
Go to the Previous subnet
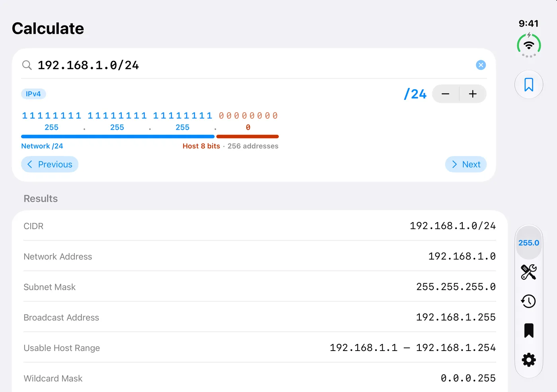click(x=50, y=164)
